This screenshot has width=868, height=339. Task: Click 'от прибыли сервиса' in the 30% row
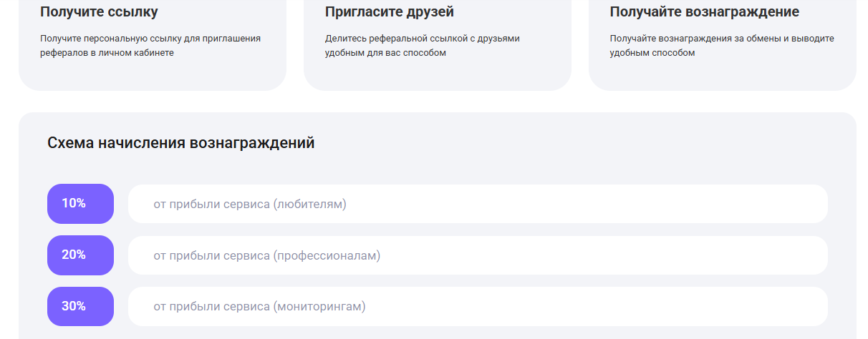pyautogui.click(x=211, y=307)
